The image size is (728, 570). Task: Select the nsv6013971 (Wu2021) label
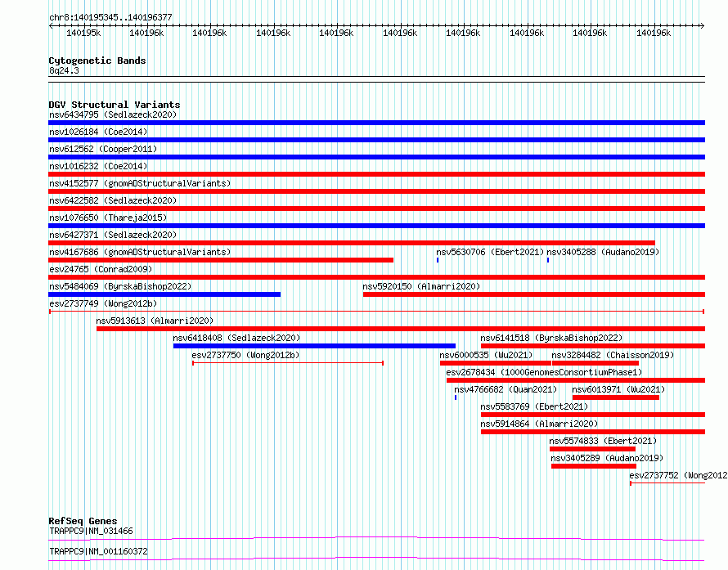[x=618, y=389]
